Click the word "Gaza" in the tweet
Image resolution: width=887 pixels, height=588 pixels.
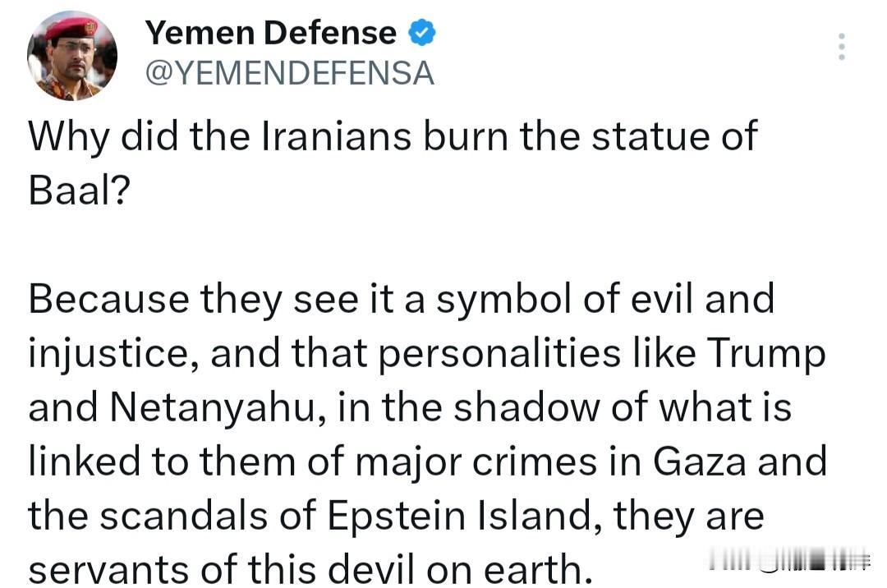[x=701, y=462]
